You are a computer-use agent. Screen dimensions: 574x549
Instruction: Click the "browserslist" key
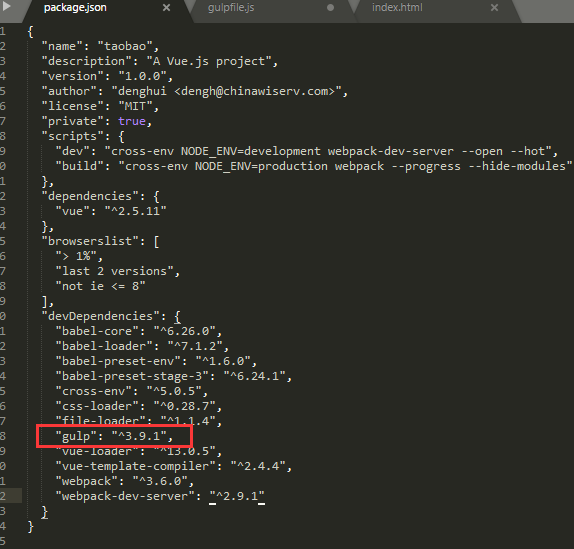90,241
